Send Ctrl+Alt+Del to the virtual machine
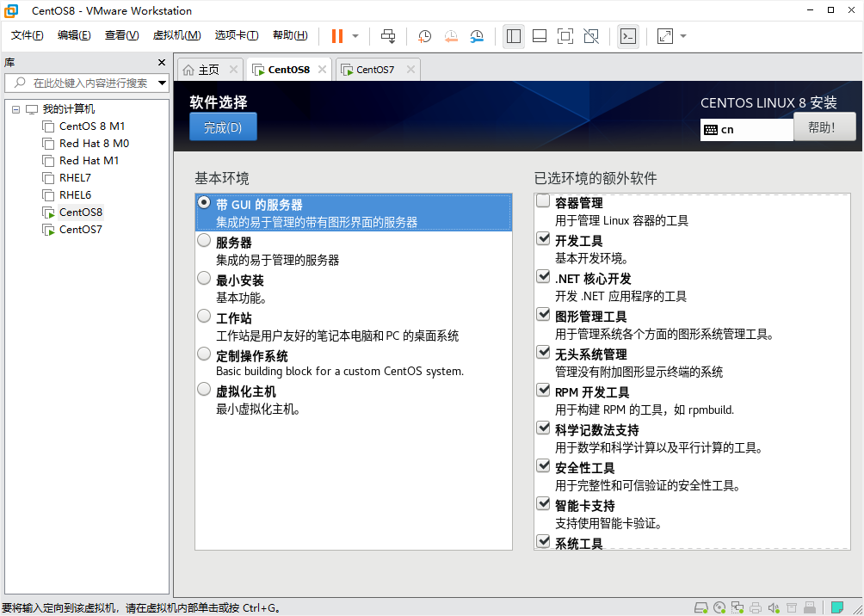This screenshot has width=864, height=616. (388, 36)
